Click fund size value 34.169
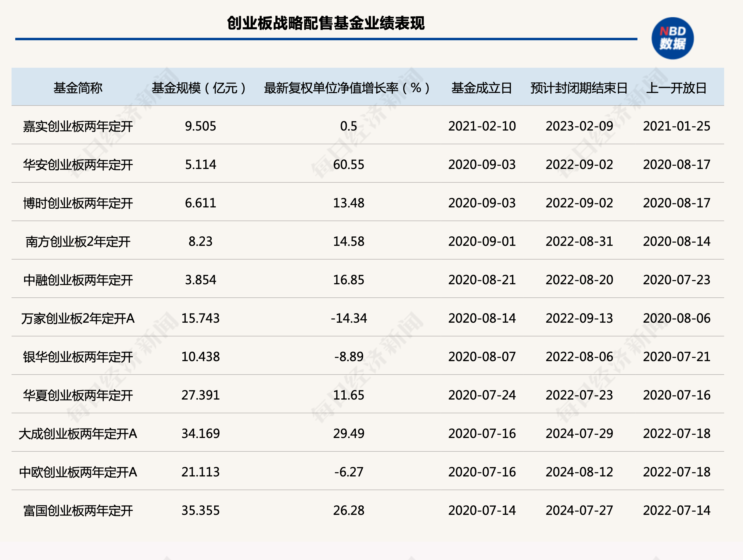743x560 pixels. pyautogui.click(x=200, y=434)
